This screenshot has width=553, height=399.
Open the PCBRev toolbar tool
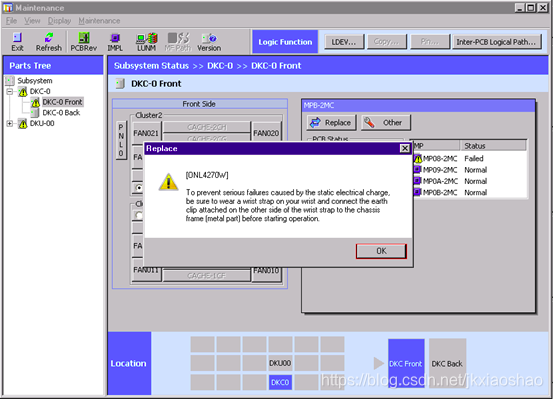click(x=84, y=42)
